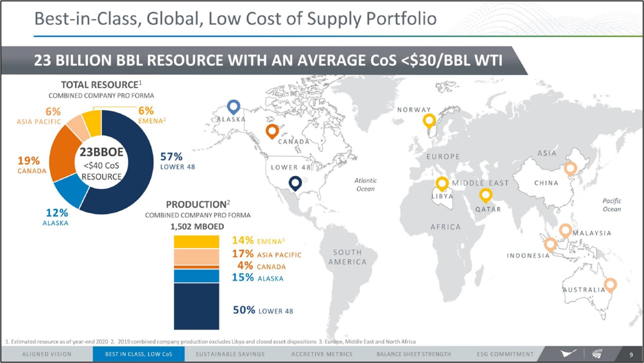Select the Australia location pin
This screenshot has width=644, height=363.
click(610, 285)
